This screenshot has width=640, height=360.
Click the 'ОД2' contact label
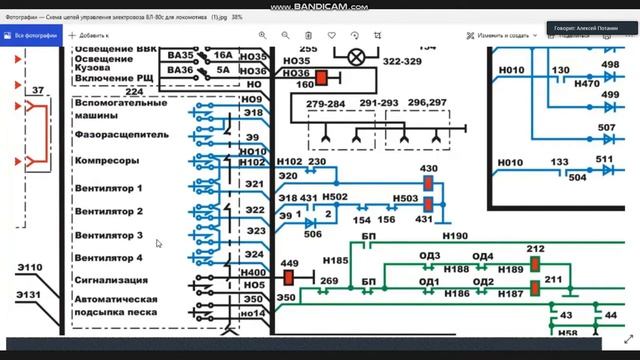(483, 282)
